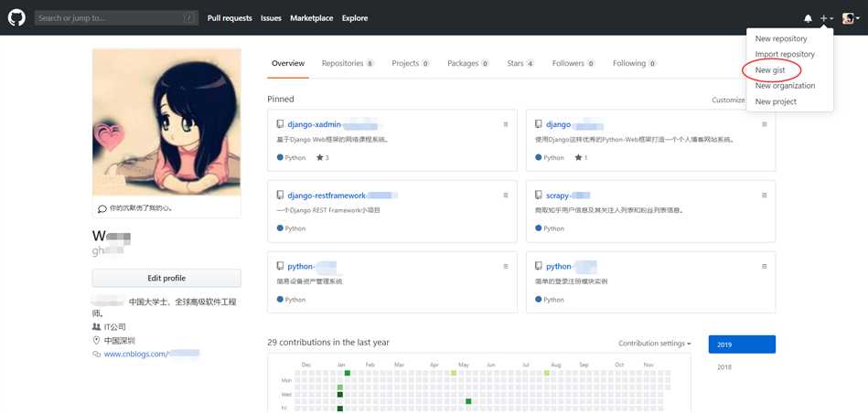Click the repo icon on scrapy card
Viewport: 868px width, 413px height.
click(x=539, y=196)
